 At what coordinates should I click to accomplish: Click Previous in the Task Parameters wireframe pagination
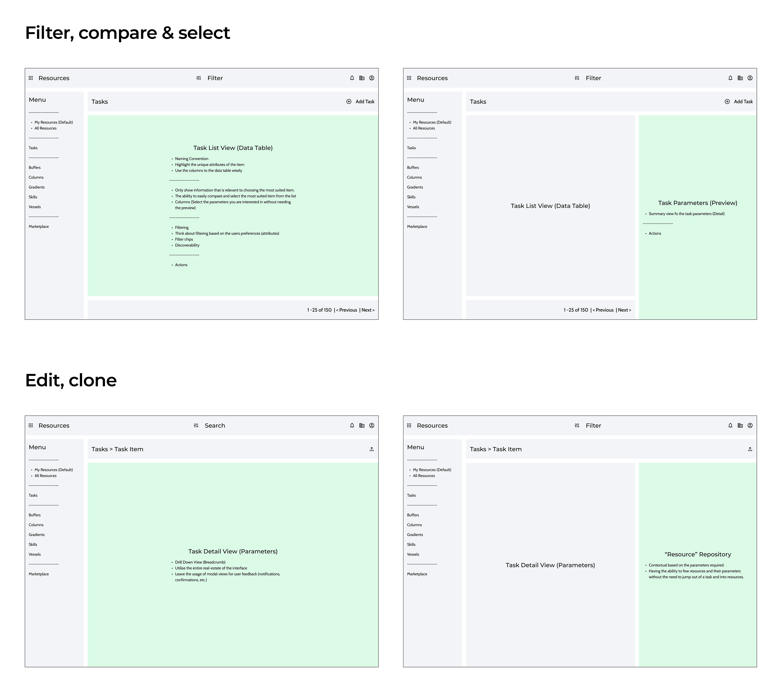tap(603, 310)
